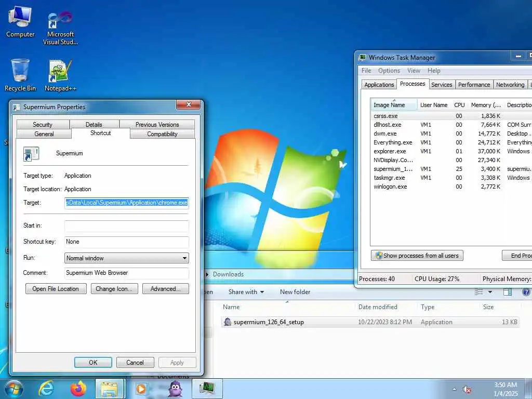Click the Start in input field
This screenshot has width=532, height=399.
click(127, 226)
